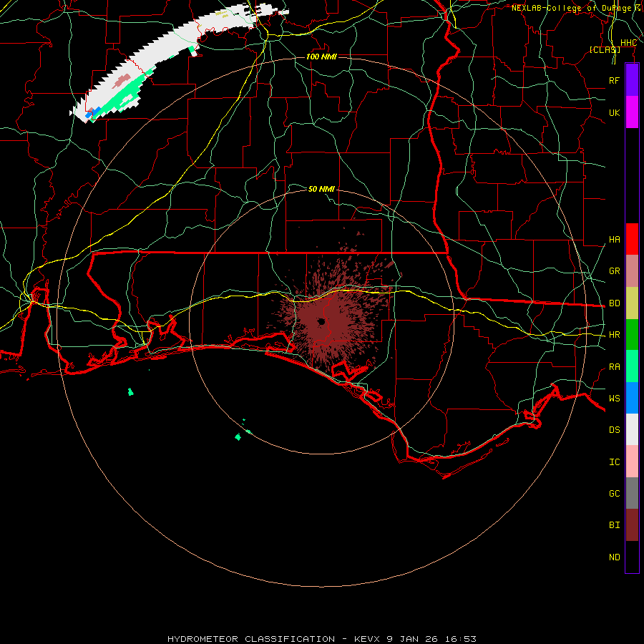The height and width of the screenshot is (644, 644).
Task: Click the dark green HR swatch
Action: [x=632, y=335]
